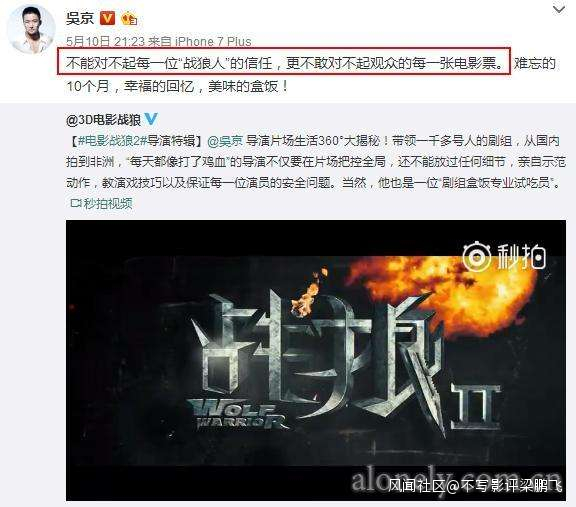Screen dimensions: 576x507
Task: Click the iPhone 7 Plus source link
Action: click(213, 41)
